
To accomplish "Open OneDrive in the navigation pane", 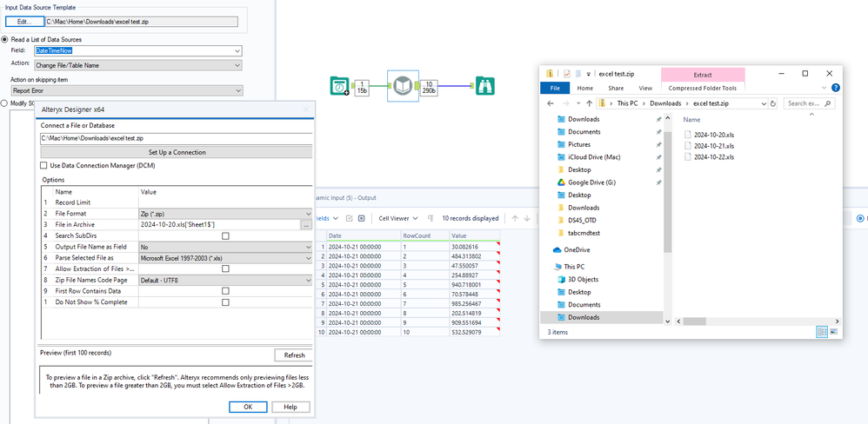I will click(578, 249).
